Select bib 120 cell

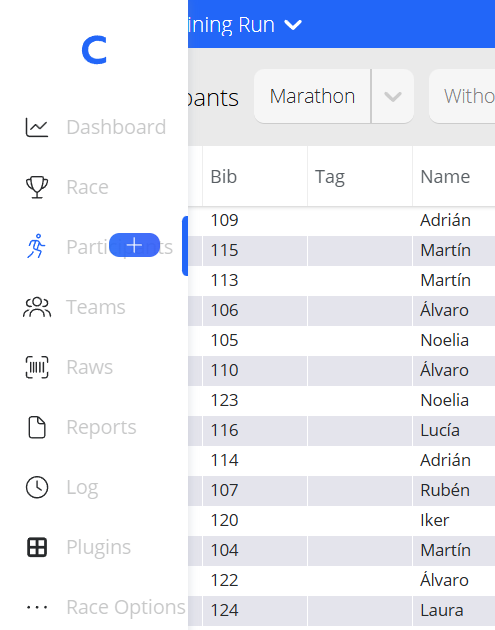255,521
